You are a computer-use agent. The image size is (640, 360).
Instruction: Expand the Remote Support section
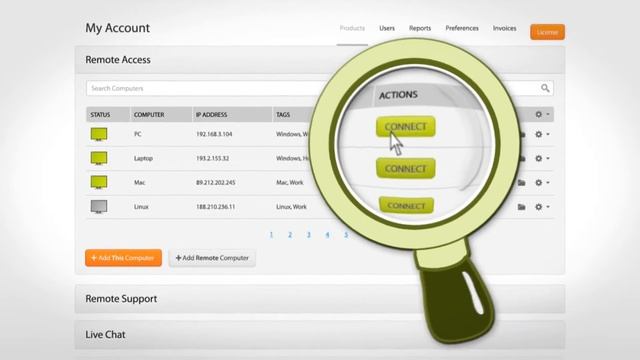pyautogui.click(x=320, y=299)
